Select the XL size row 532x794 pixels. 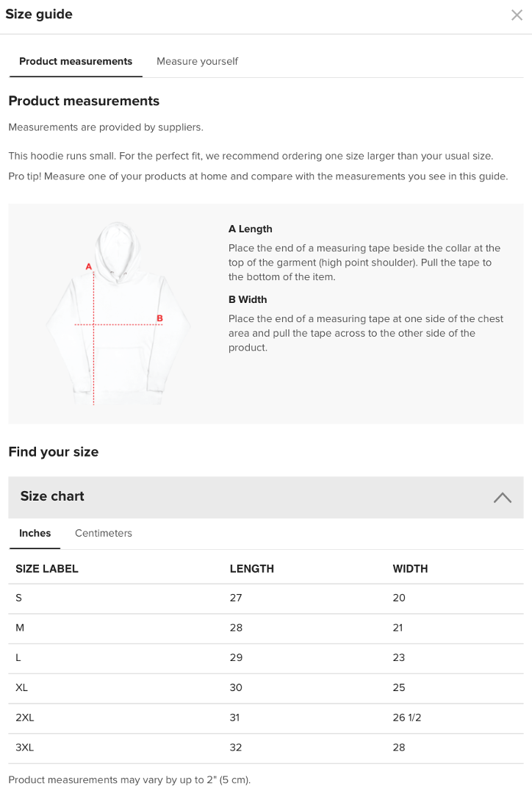tap(266, 687)
